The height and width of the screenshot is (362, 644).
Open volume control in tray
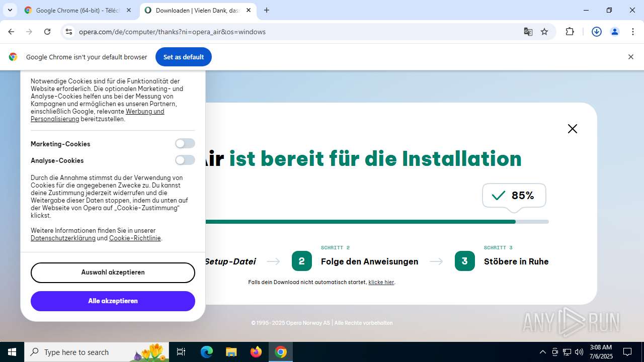point(579,352)
